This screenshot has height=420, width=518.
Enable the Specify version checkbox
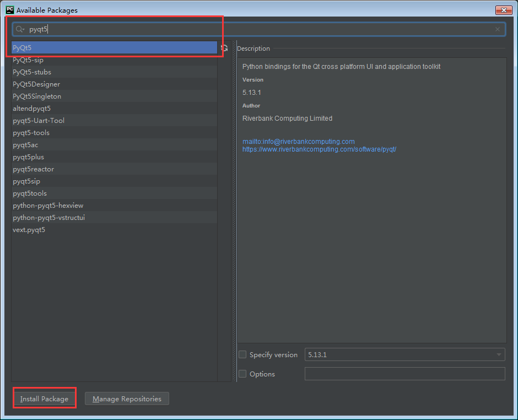tap(242, 354)
